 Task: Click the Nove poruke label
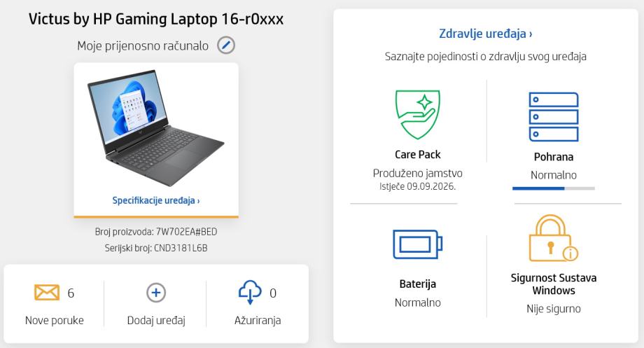coord(54,321)
